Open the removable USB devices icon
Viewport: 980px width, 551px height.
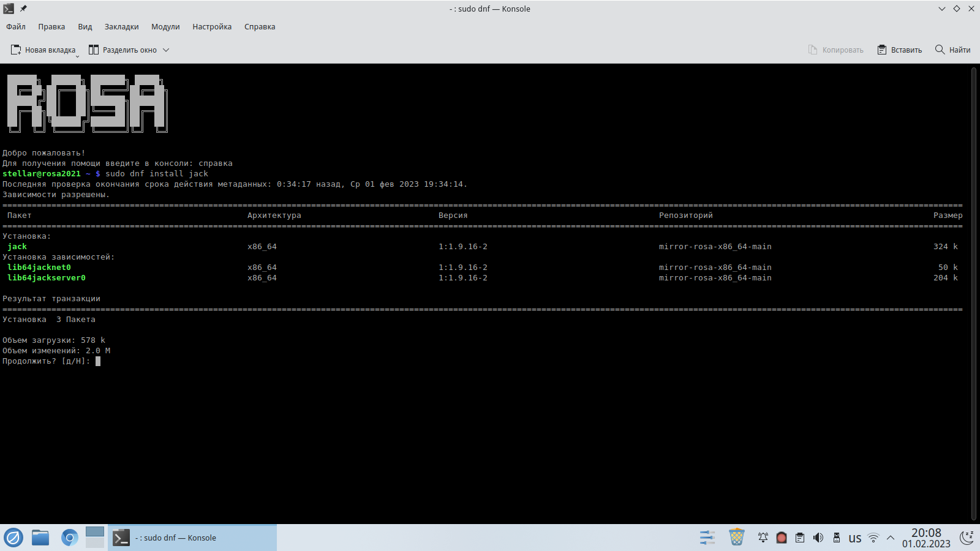click(837, 538)
